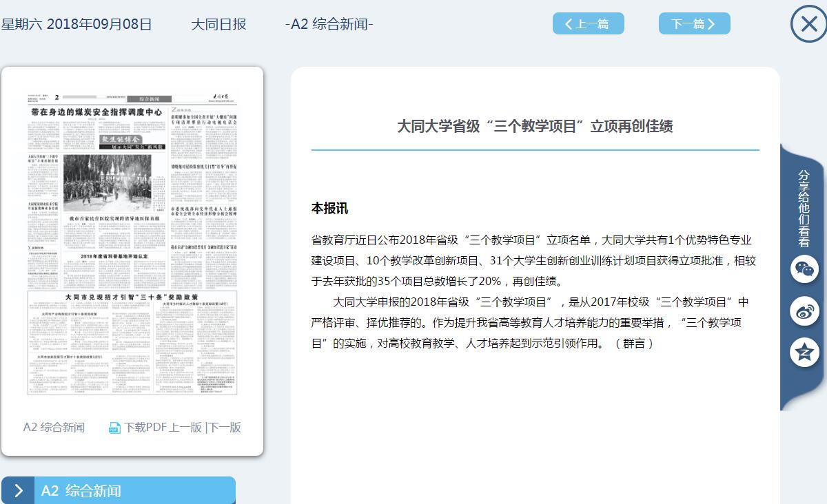Click the A2 综合新闻 label under thumbnail
Screen dimensions: 827x504
[x=54, y=427]
